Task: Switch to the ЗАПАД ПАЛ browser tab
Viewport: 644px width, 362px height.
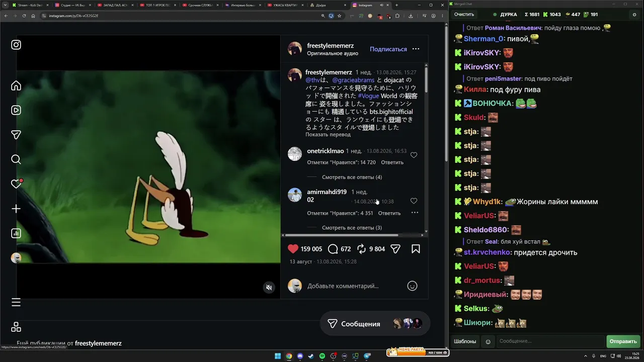Action: click(114, 5)
